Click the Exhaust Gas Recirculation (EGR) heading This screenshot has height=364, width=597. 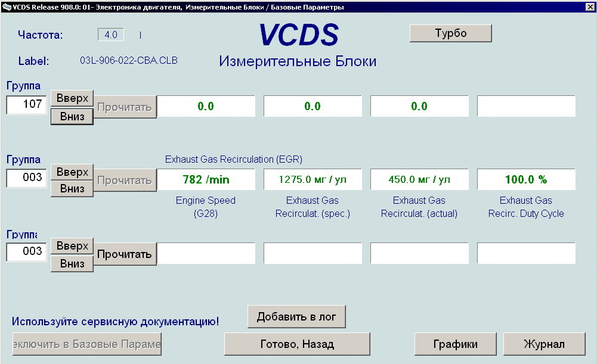[x=233, y=160]
